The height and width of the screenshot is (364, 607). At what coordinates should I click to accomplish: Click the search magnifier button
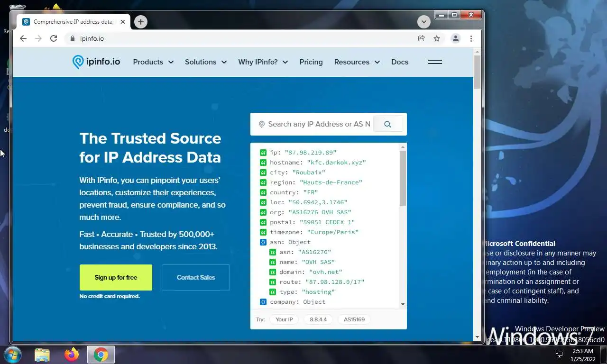(387, 124)
